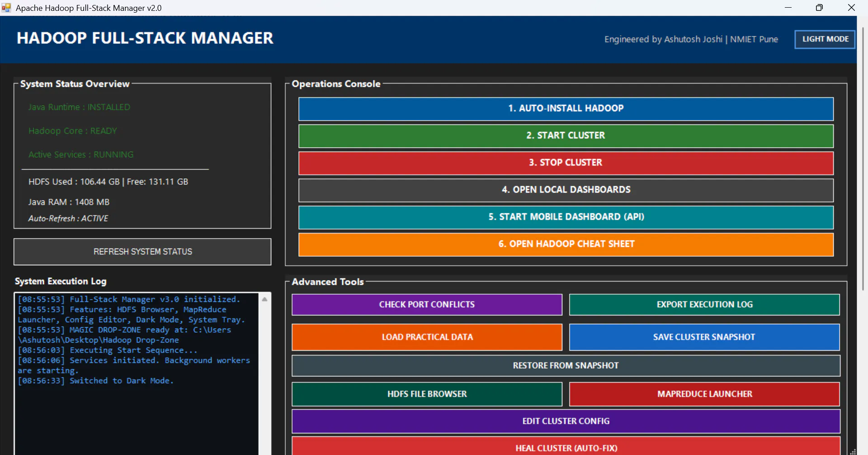Click 'Executing Start Sequence...' log line
The height and width of the screenshot is (455, 868).
tap(108, 350)
